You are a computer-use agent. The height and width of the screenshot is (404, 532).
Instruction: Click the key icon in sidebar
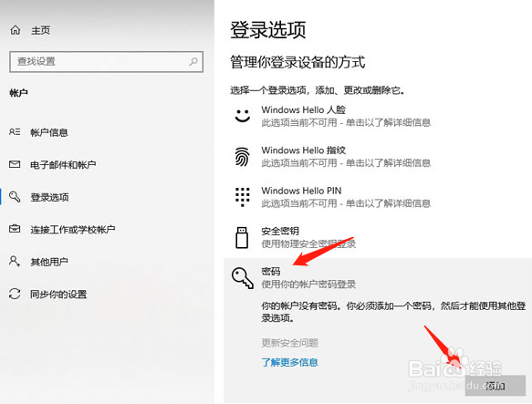click(x=15, y=197)
